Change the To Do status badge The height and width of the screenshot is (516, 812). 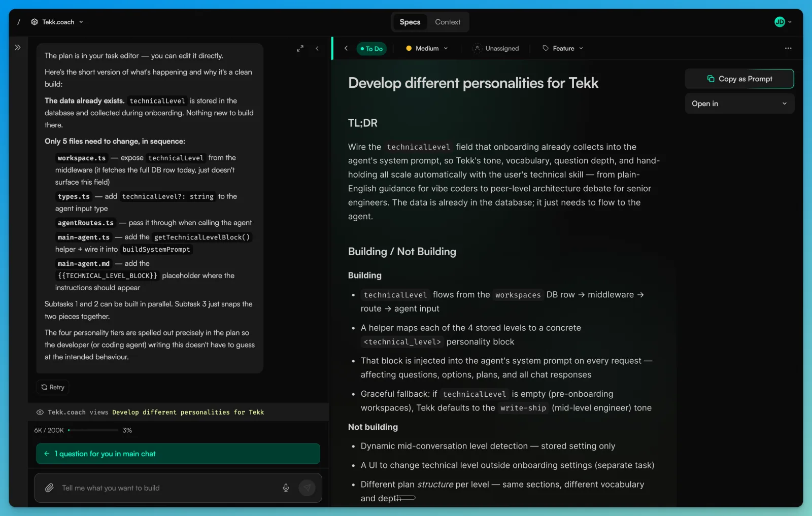[371, 49]
